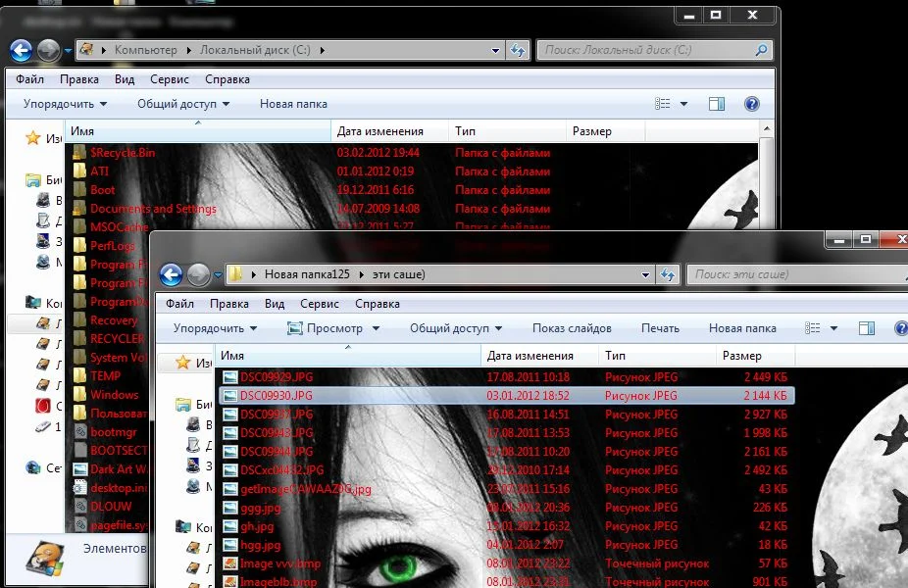The height and width of the screenshot is (588, 908).
Task: Open Вид menu in Local Disk C window
Action: (125, 79)
